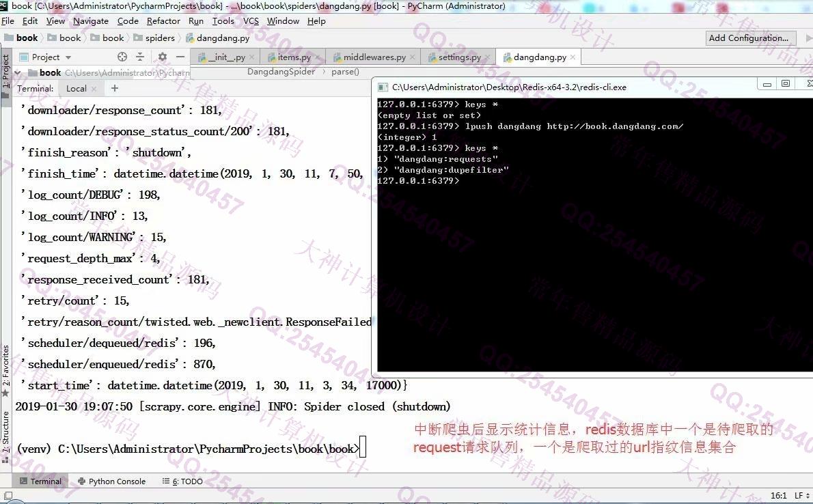This screenshot has height=504, width=813.
Task: Open the VCS menu
Action: (251, 20)
